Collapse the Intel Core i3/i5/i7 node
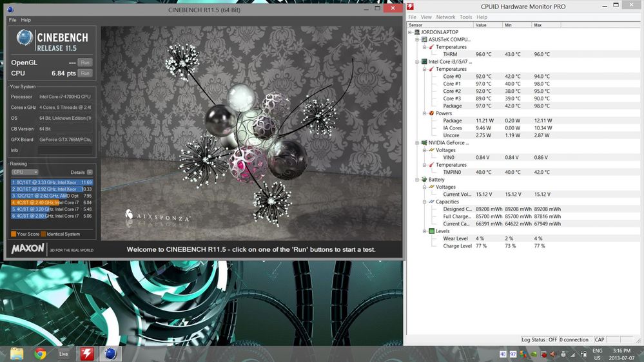Image resolution: width=644 pixels, height=362 pixels. (417, 62)
